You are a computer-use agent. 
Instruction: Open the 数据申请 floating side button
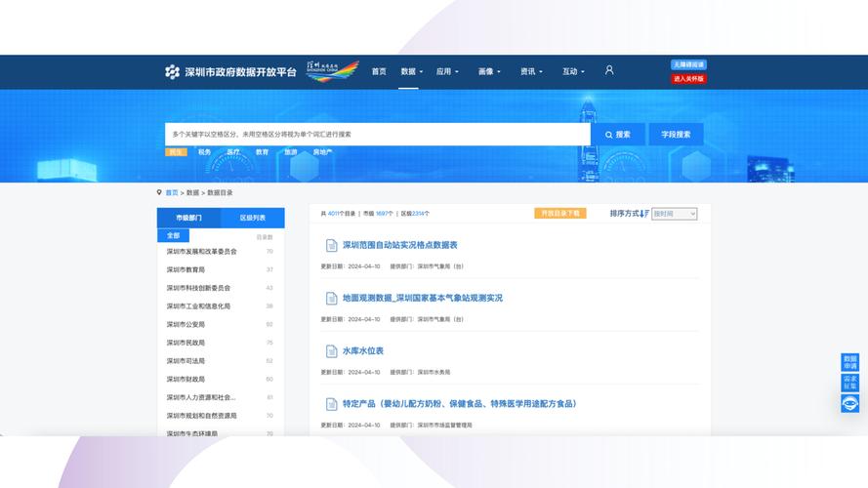tap(849, 362)
